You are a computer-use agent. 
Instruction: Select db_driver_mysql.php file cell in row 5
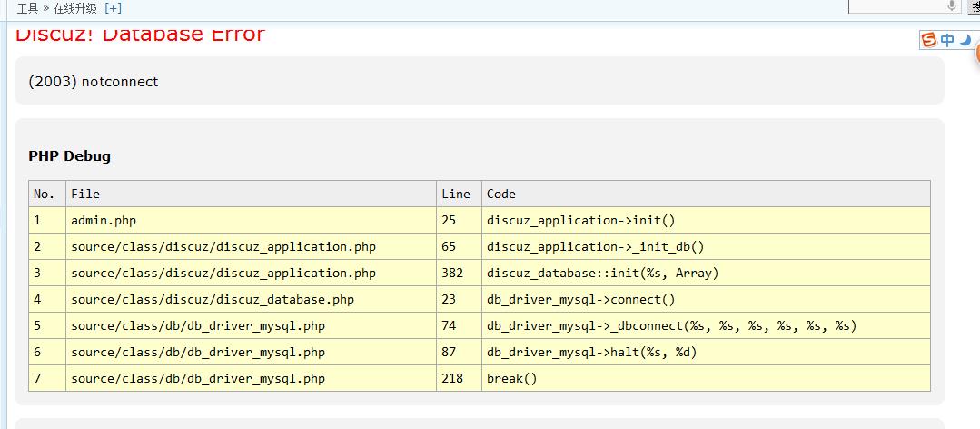(252, 325)
